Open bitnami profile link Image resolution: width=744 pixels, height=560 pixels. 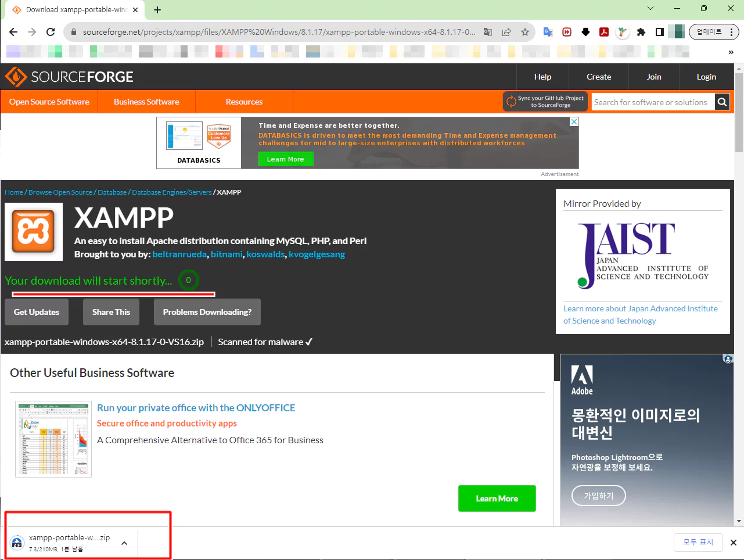227,254
